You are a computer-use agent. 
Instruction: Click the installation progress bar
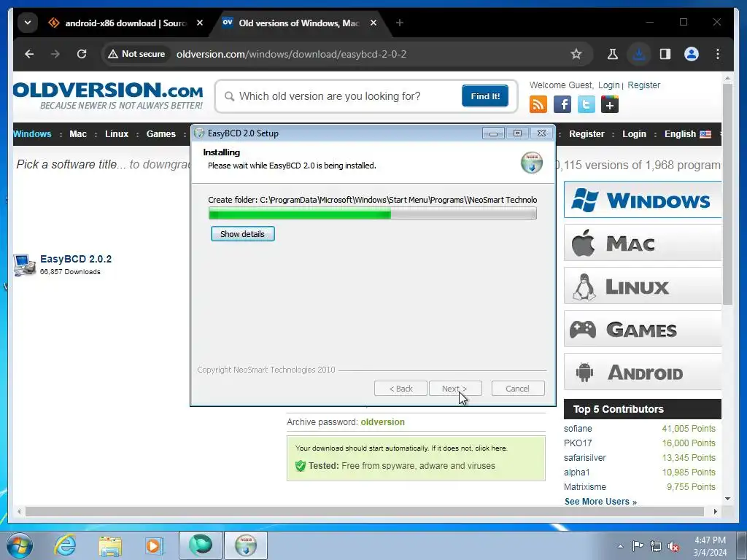pyautogui.click(x=373, y=214)
